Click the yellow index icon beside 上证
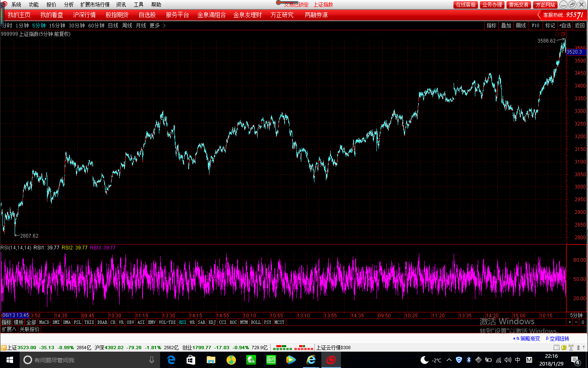 [3, 348]
